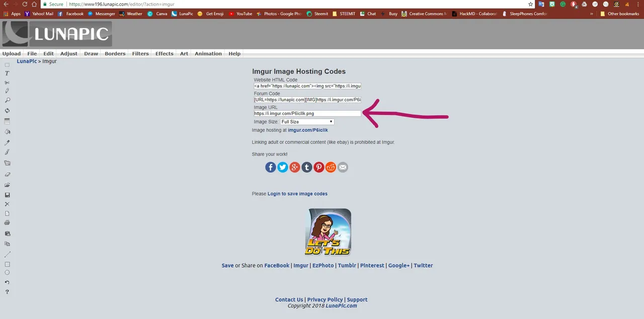Select the paint bucket fill tool
The height and width of the screenshot is (319, 644).
point(7,132)
